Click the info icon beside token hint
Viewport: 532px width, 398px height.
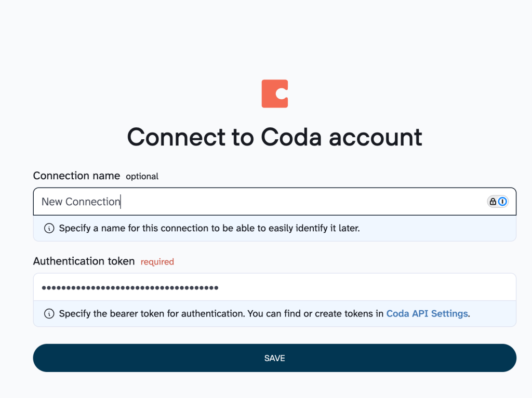coord(49,313)
